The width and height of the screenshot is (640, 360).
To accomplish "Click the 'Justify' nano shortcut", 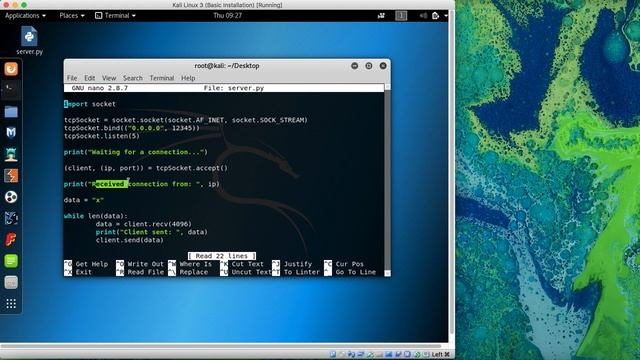I will pyautogui.click(x=292, y=264).
